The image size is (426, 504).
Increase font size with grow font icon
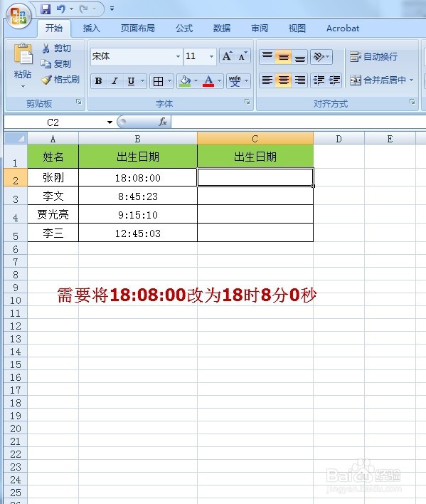[227, 56]
